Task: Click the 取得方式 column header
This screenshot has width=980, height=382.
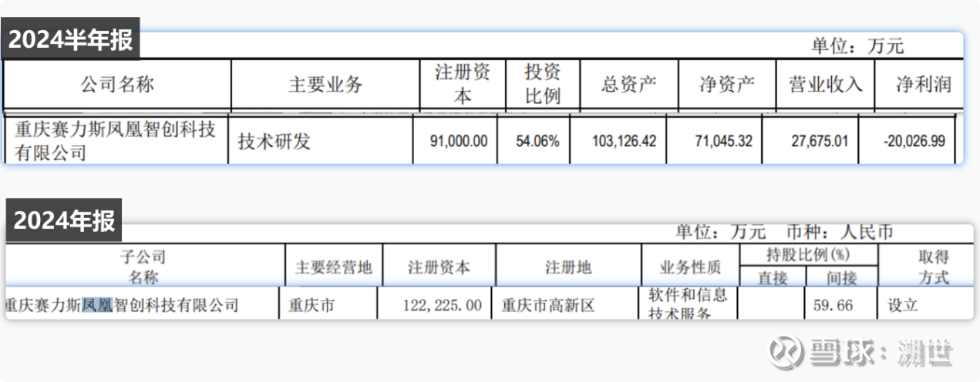Action: pos(934,266)
